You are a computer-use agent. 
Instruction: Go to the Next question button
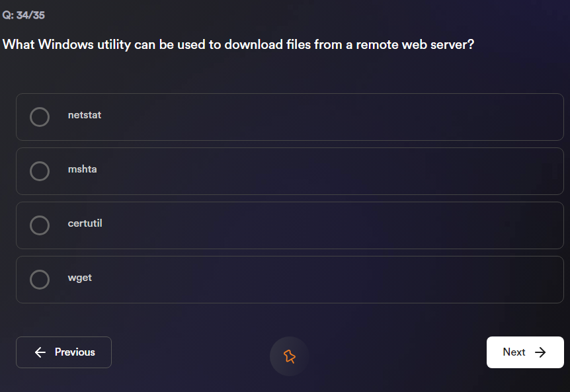click(514, 352)
